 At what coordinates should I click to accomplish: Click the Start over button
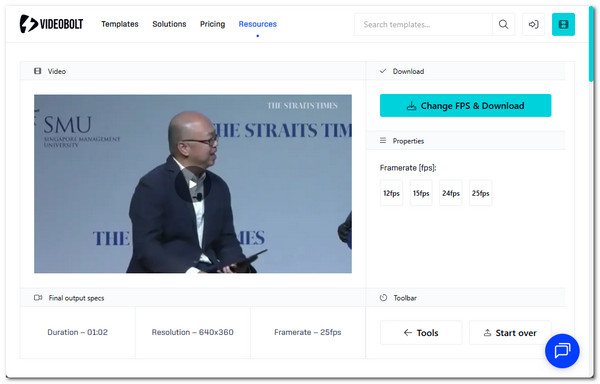(x=510, y=333)
